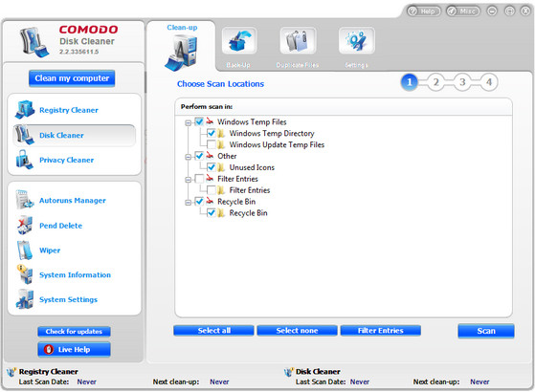Screen dimensions: 535x392
Task: Click Select none button
Action: pyautogui.click(x=297, y=330)
